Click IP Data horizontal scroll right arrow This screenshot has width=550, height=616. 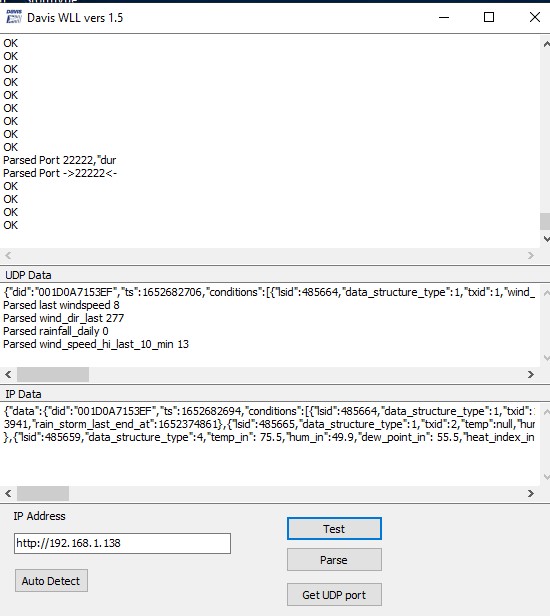(x=531, y=493)
